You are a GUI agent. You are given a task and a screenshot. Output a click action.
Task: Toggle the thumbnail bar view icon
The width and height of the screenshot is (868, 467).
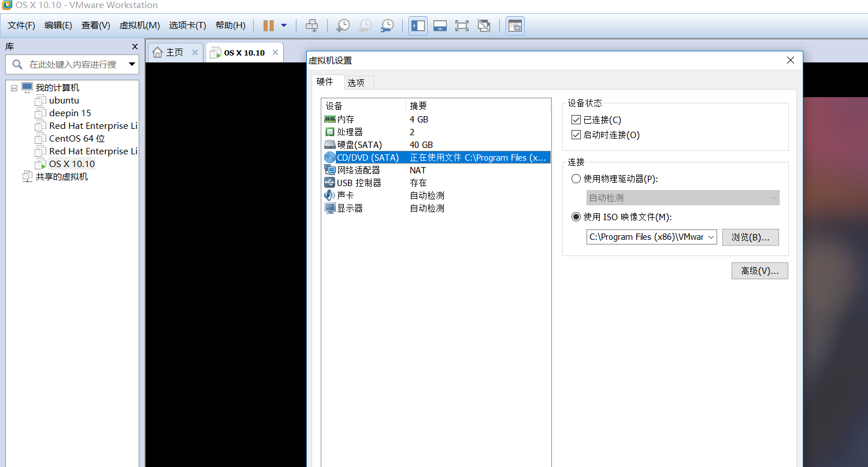click(440, 25)
